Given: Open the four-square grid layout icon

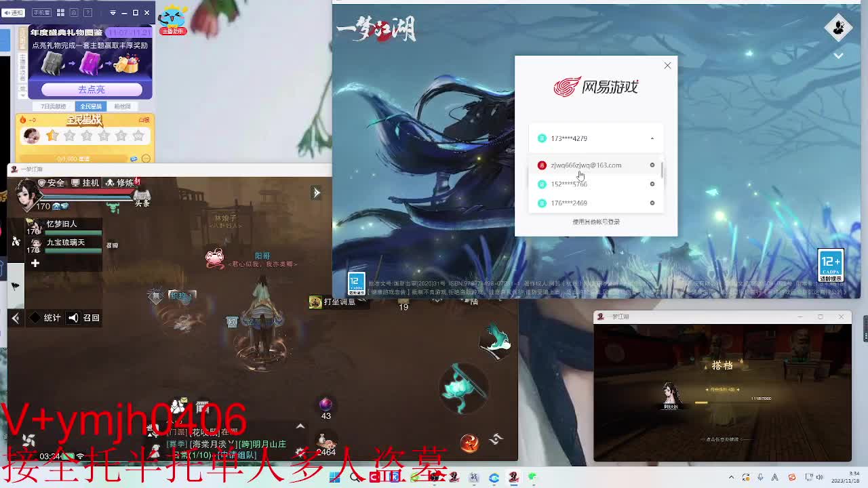Looking at the screenshot, I should pyautogui.click(x=60, y=12).
